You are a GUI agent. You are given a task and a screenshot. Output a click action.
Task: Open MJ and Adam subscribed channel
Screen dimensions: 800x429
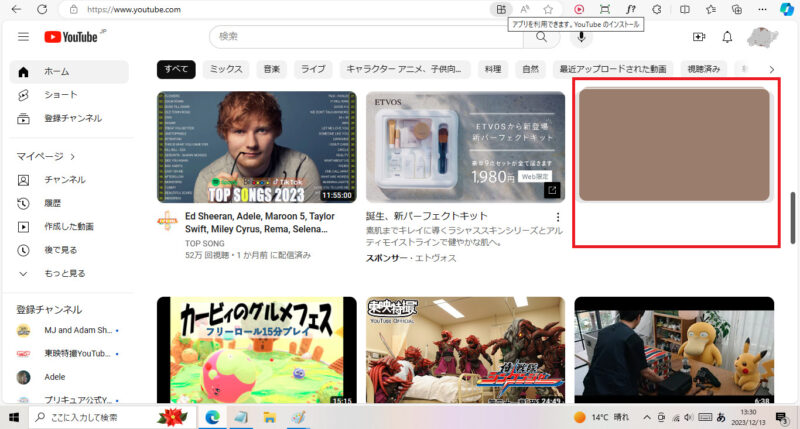pos(69,331)
